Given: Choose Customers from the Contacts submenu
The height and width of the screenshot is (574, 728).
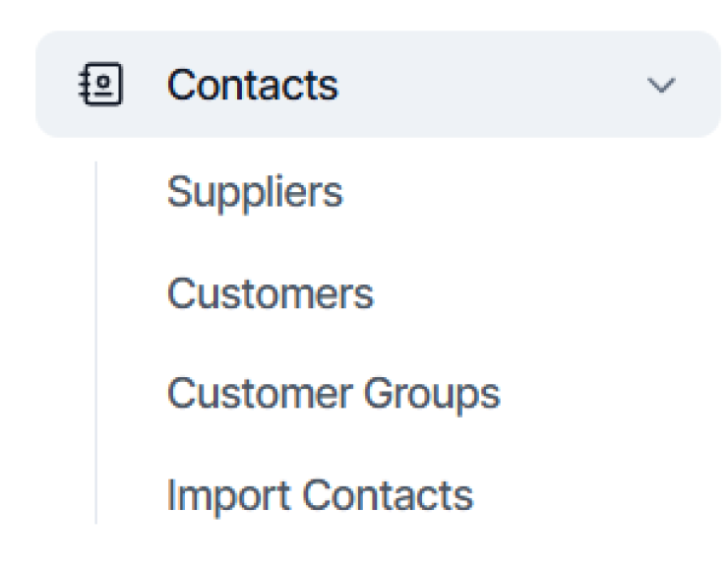Looking at the screenshot, I should click(x=271, y=293).
